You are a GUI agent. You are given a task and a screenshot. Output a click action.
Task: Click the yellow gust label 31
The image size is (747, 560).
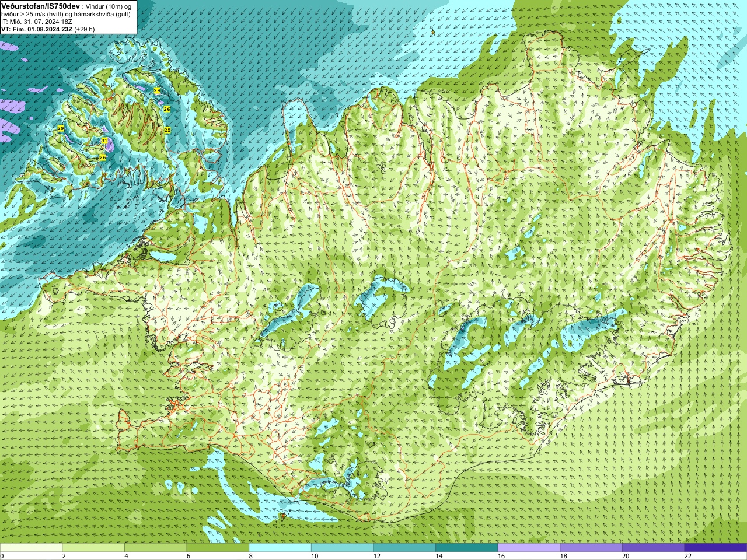(x=104, y=141)
